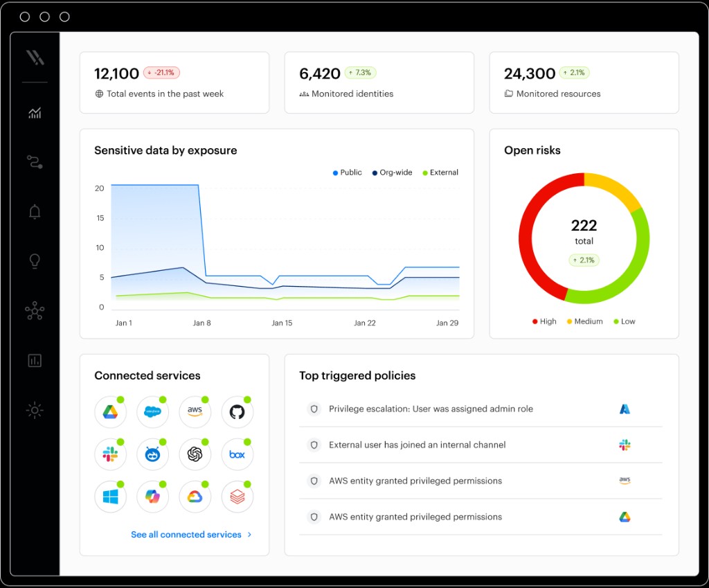Click the 12,100 total events value
The height and width of the screenshot is (588, 709).
click(x=116, y=73)
